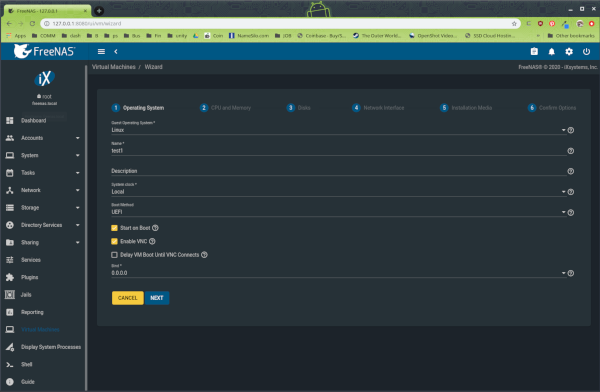Show help for System clock
The width and height of the screenshot is (600, 392).
[x=571, y=192]
